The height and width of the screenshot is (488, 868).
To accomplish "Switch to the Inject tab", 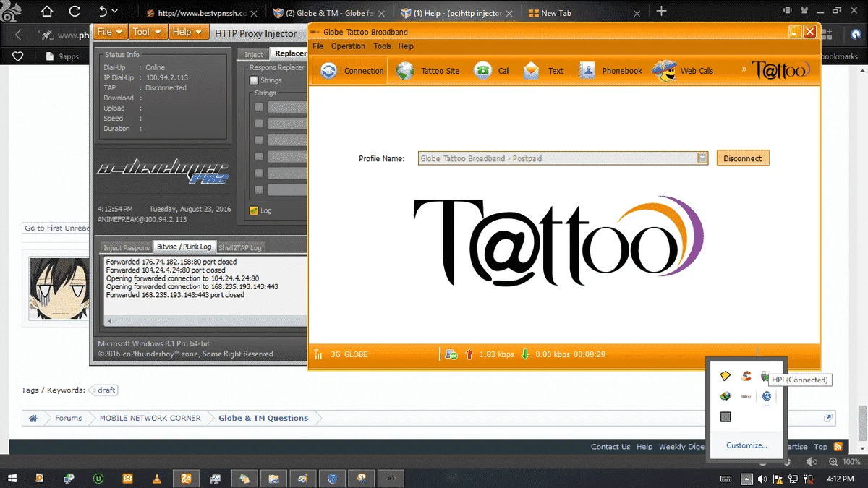I will 253,54.
